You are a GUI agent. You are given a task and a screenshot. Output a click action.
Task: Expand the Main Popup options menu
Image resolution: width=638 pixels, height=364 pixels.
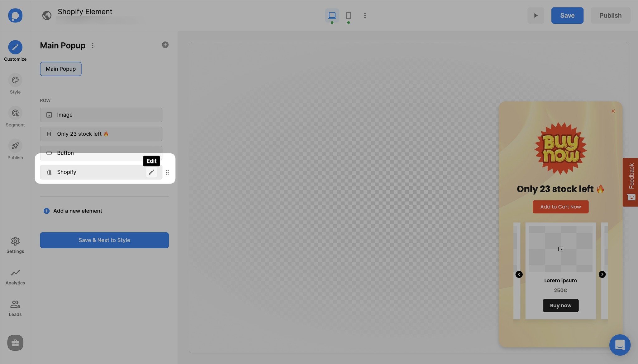click(91, 44)
